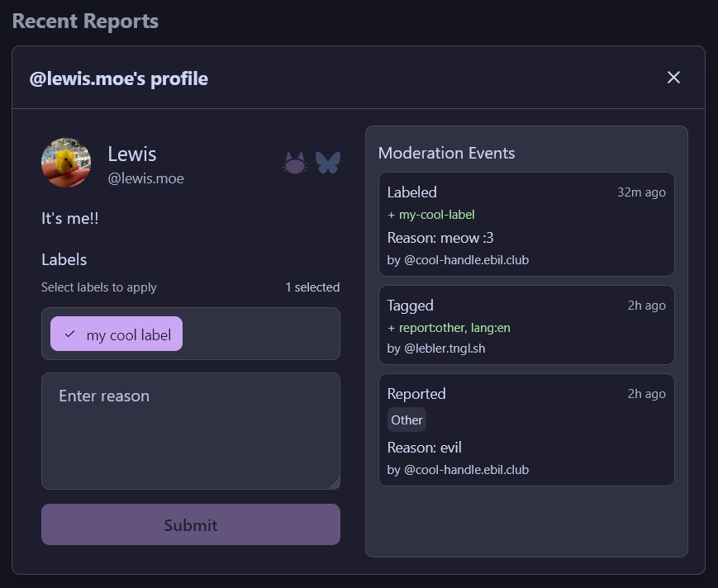Deselect the "my cool label" chip
This screenshot has width=718, height=588.
(116, 334)
